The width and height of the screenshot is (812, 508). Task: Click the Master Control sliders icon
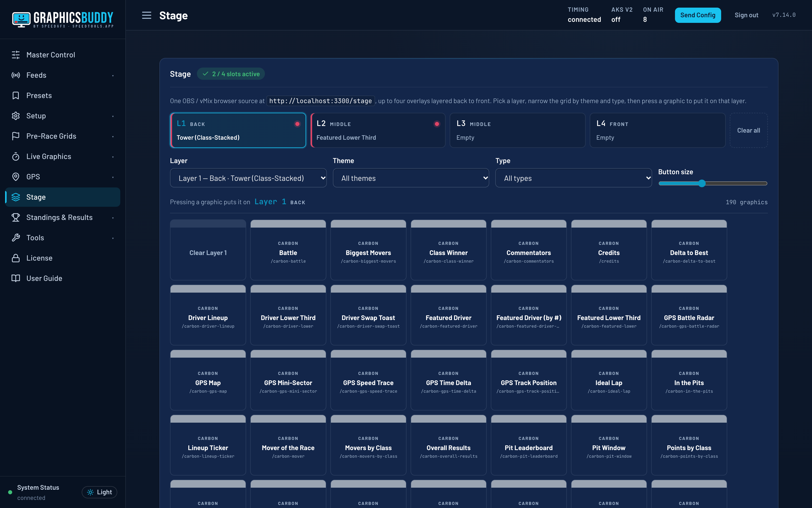point(16,55)
